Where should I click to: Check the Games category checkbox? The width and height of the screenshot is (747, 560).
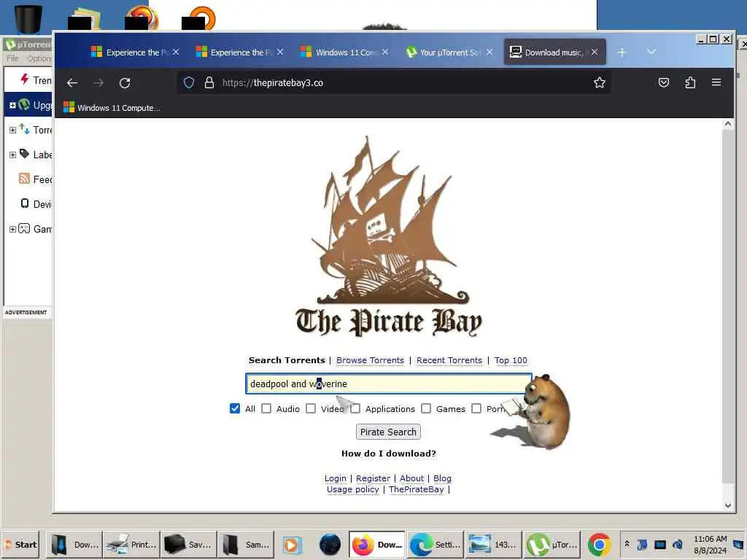click(x=426, y=408)
